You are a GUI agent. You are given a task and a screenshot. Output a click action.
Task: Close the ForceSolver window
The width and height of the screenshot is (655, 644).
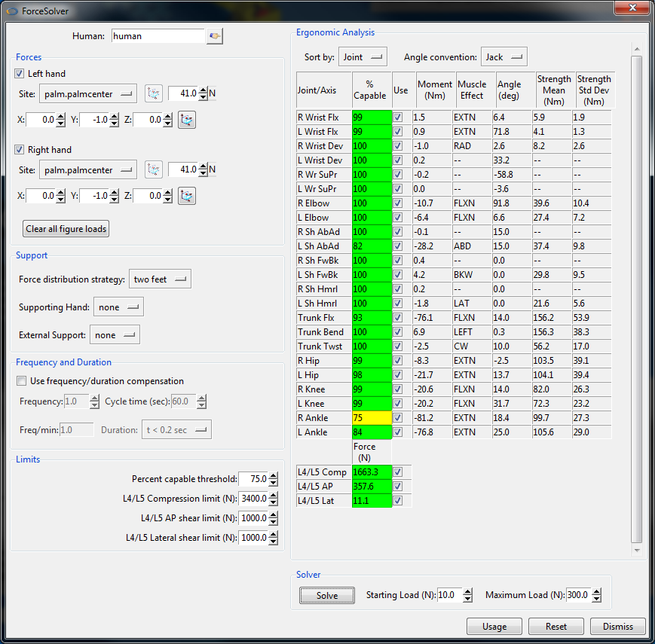(632, 8)
